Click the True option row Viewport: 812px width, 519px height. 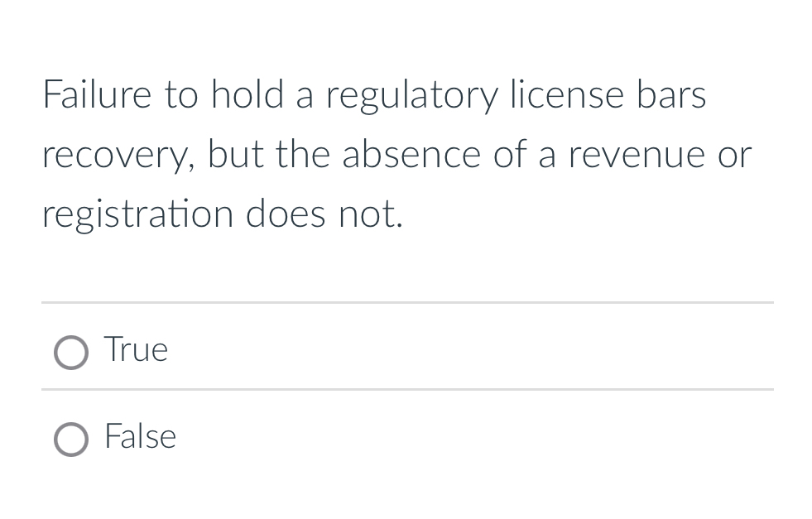tap(331, 349)
